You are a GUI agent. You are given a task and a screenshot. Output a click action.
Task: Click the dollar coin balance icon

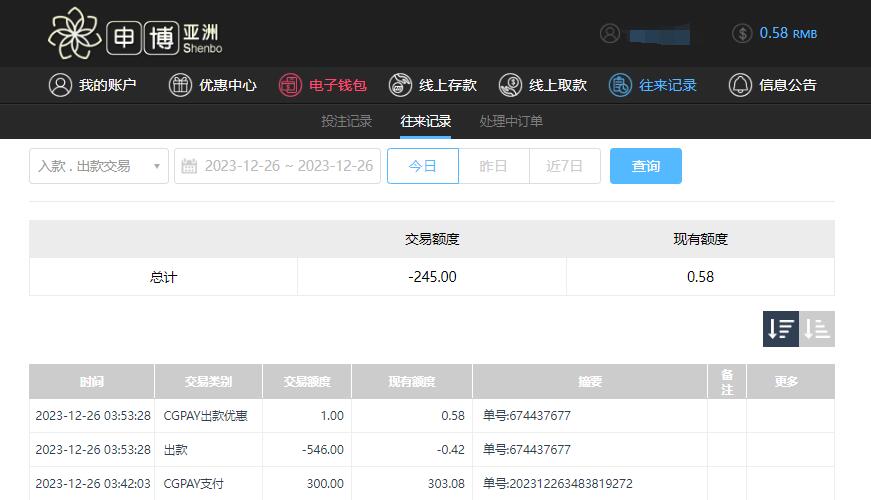tap(742, 33)
